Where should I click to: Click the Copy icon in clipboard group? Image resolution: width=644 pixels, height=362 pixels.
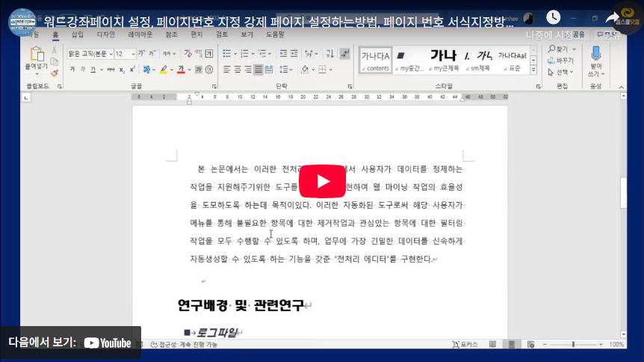pyautogui.click(x=55, y=61)
